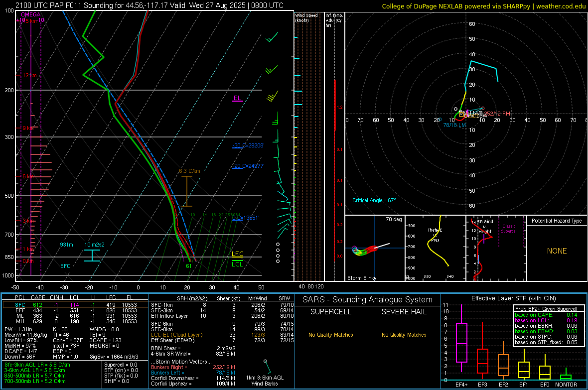
Task: Click the 'DCAPE = 147' value
Action: click(x=20, y=351)
